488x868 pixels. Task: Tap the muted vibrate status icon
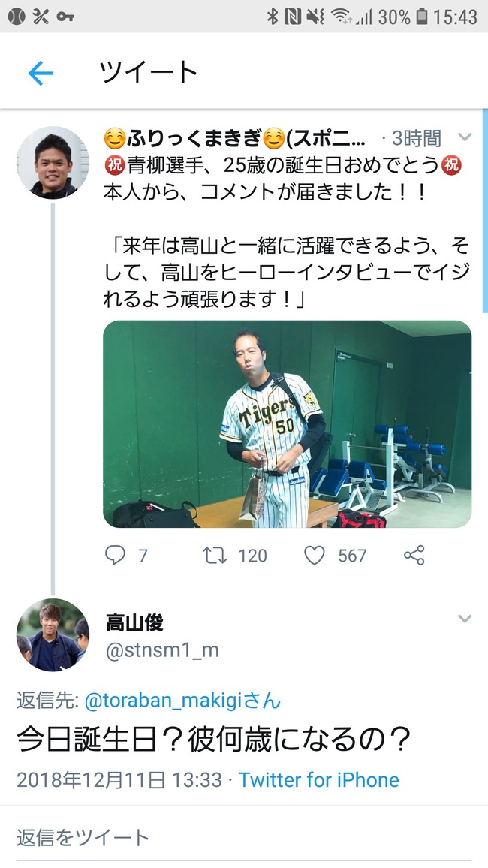coord(315,16)
